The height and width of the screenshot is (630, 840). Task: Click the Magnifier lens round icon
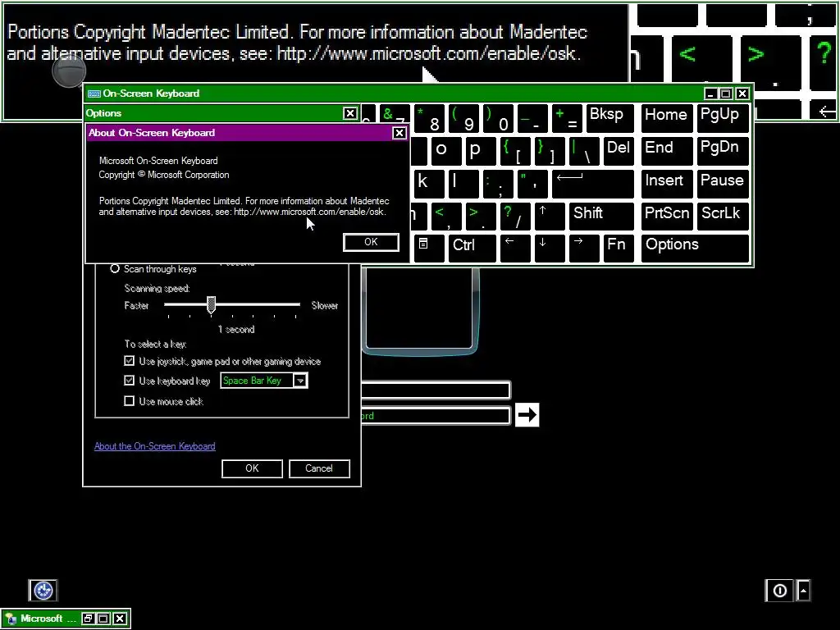click(69, 71)
